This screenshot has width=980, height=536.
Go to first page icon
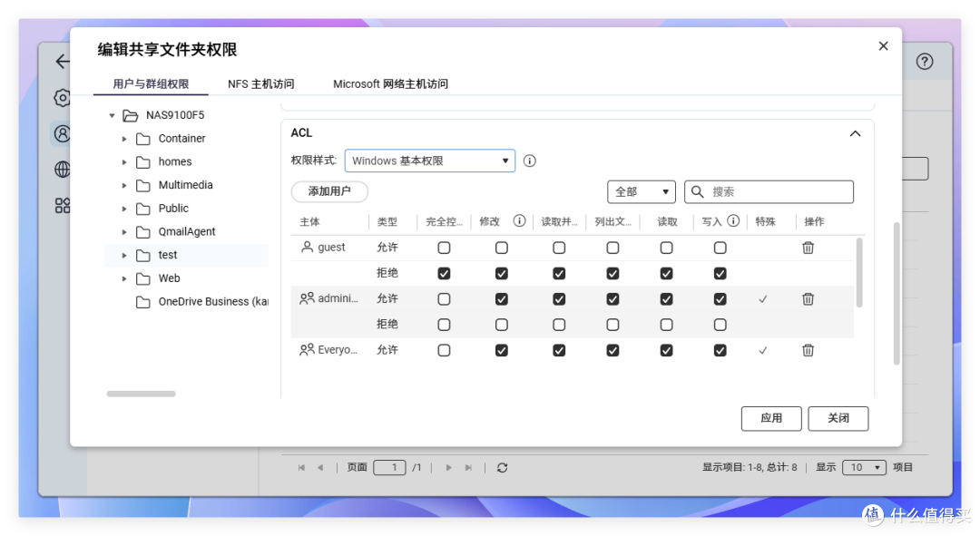(301, 467)
